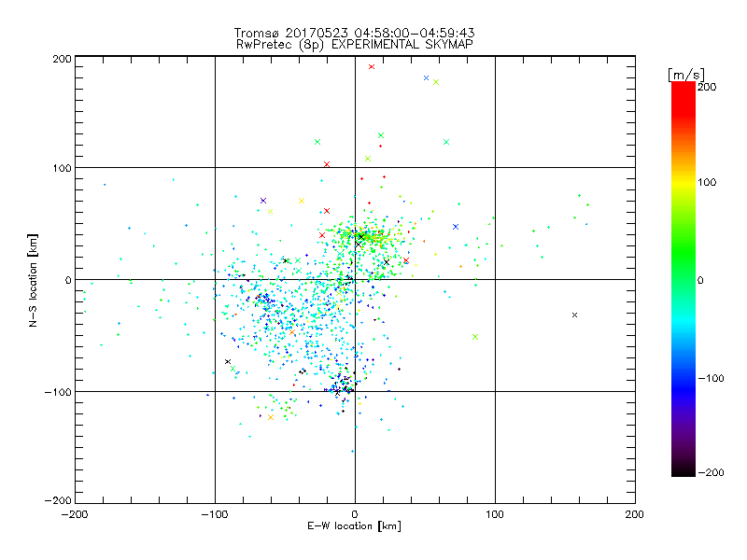This screenshot has width=747, height=560.
Task: Click the yellow band of the colorbar
Action: pos(684,183)
